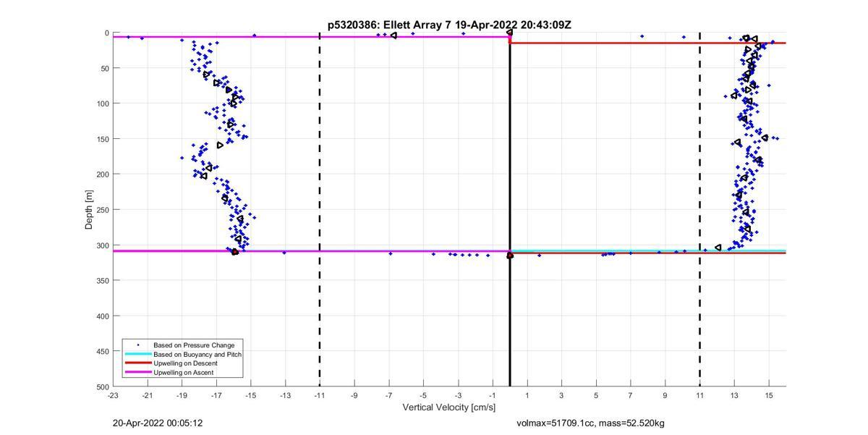Click x-axis tick label '-3'

click(x=458, y=395)
